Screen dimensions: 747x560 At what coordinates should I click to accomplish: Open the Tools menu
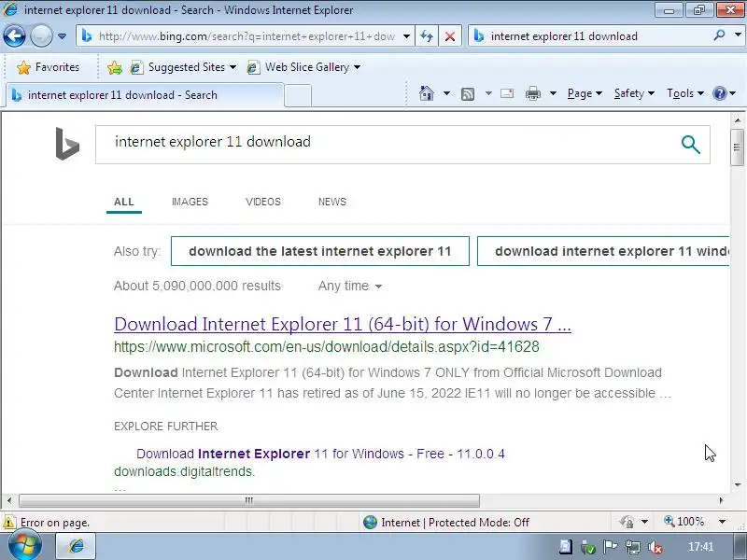(685, 93)
